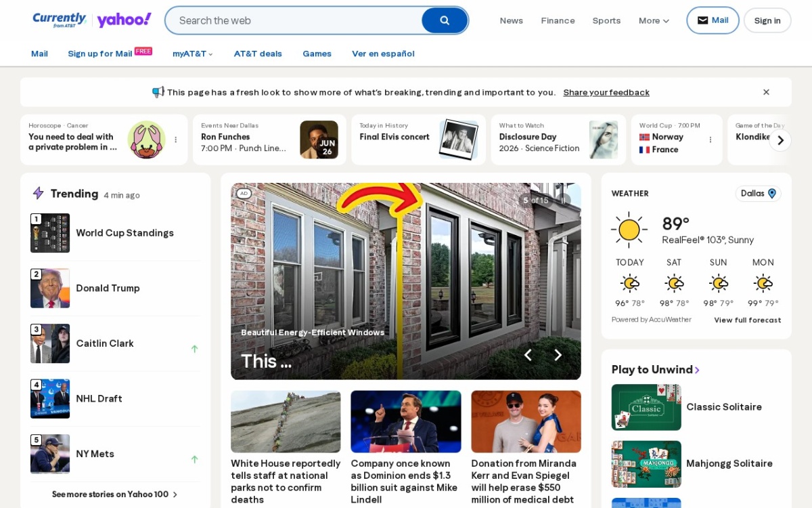This screenshot has width=812, height=508.
Task: Open White House national parks story
Action: click(x=286, y=482)
